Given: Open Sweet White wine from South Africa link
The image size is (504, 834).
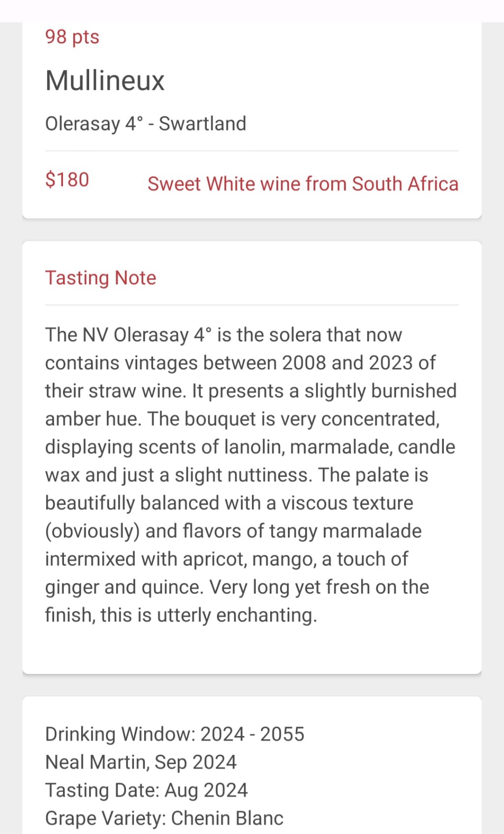Looking at the screenshot, I should [303, 184].
